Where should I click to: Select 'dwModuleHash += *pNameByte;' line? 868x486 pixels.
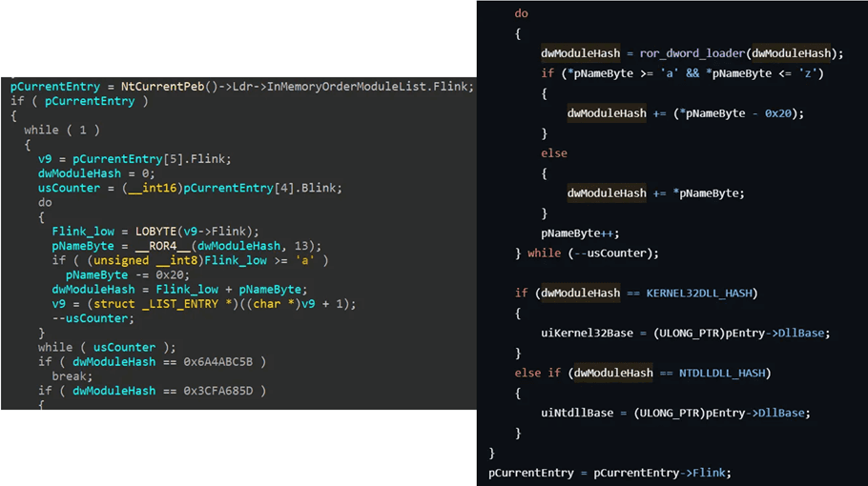[x=656, y=192]
